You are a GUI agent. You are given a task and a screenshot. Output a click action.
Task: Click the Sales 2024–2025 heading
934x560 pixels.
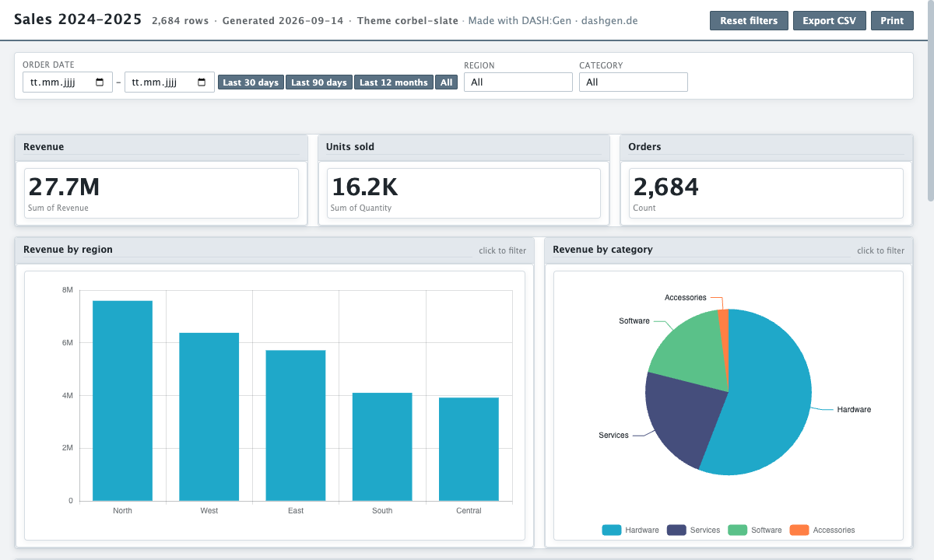click(78, 19)
